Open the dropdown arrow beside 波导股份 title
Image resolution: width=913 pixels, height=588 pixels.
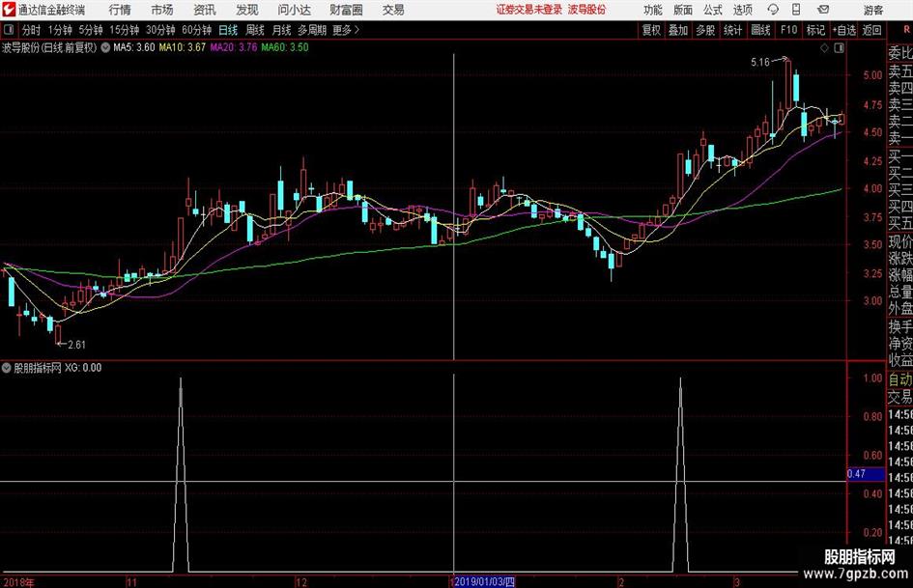pyautogui.click(x=105, y=47)
